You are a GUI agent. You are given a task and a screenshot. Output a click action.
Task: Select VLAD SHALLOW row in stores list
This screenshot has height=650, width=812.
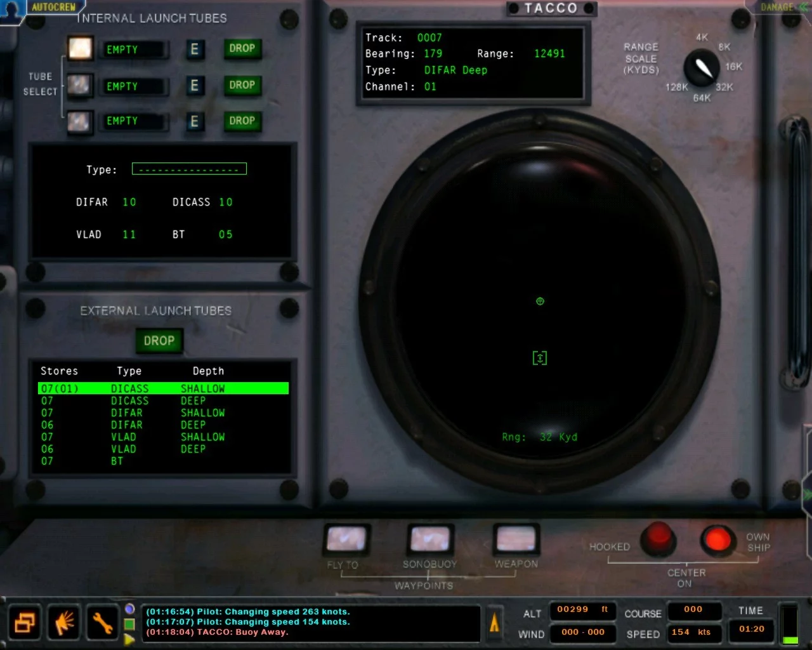coord(164,437)
